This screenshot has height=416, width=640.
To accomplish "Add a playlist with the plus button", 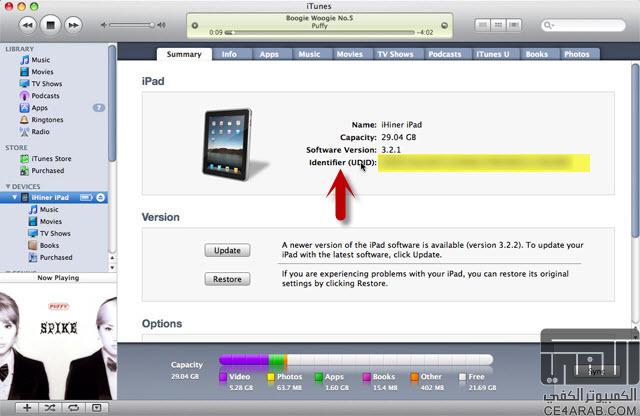I will point(27,408).
